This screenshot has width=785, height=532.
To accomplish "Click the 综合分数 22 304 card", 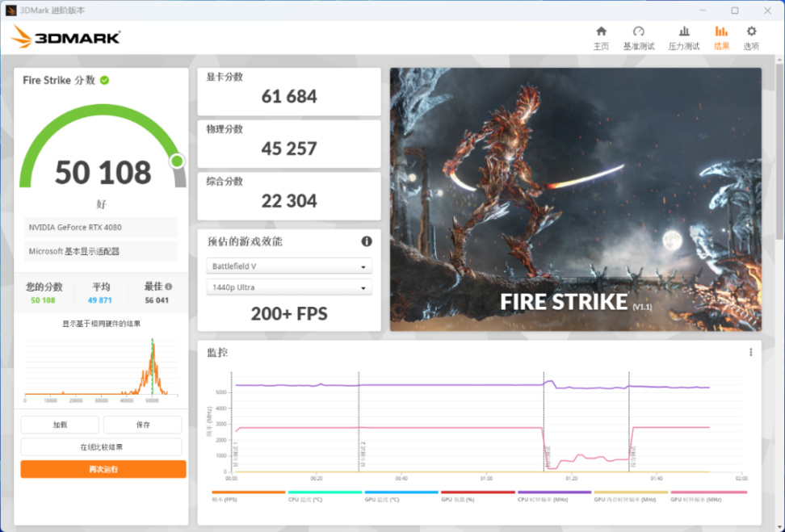I will (289, 196).
